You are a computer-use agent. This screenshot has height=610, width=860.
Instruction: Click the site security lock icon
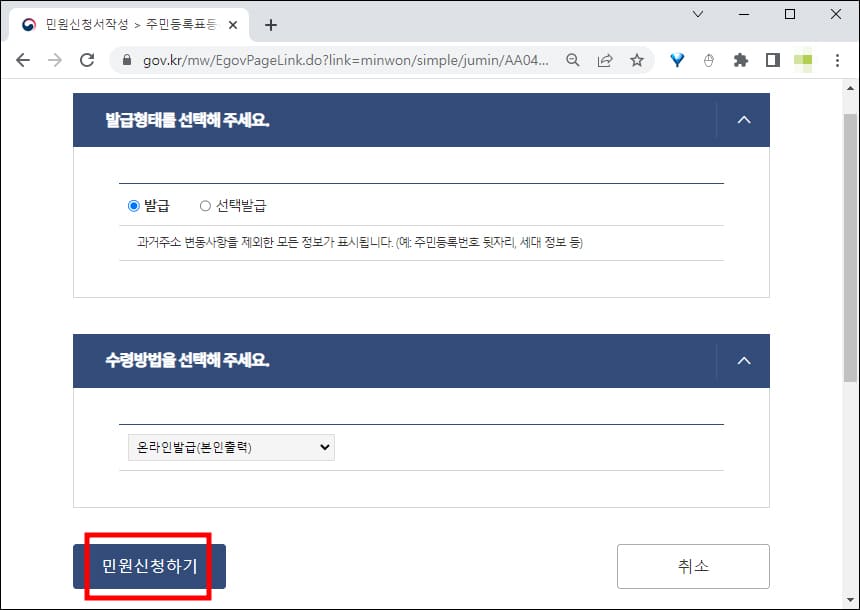pyautogui.click(x=125, y=60)
